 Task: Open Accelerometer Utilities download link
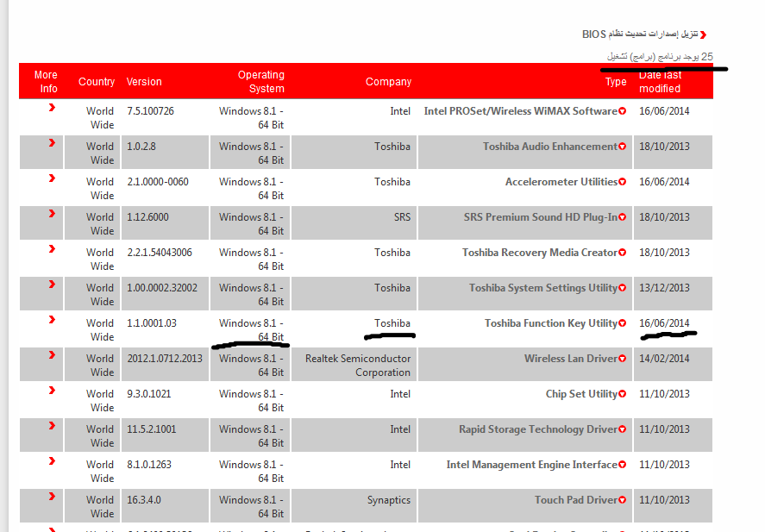pos(561,182)
